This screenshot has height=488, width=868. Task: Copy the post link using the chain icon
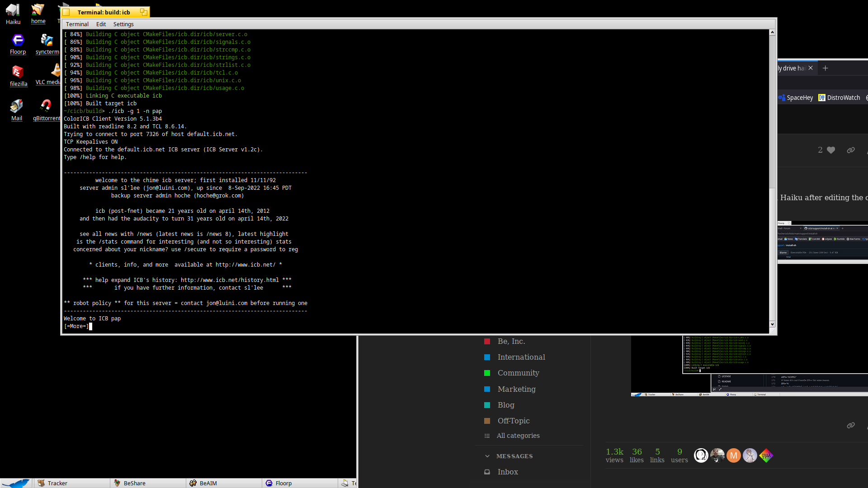tap(850, 150)
